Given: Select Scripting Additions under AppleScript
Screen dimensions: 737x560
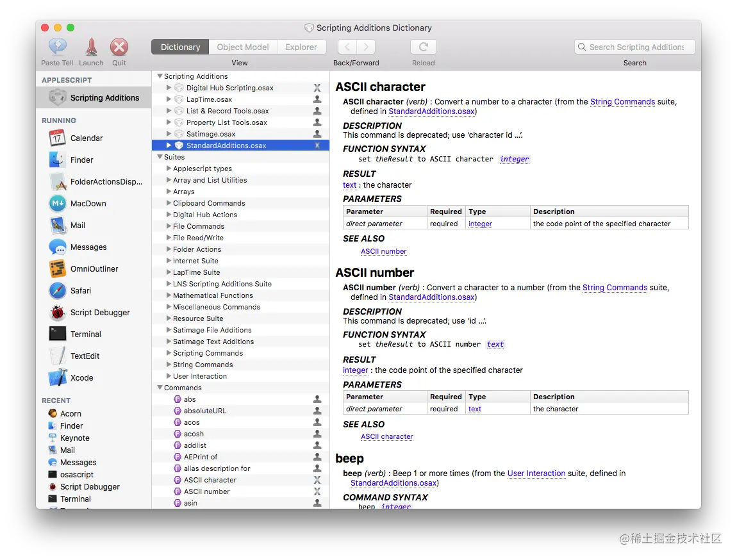Looking at the screenshot, I should coord(94,98).
